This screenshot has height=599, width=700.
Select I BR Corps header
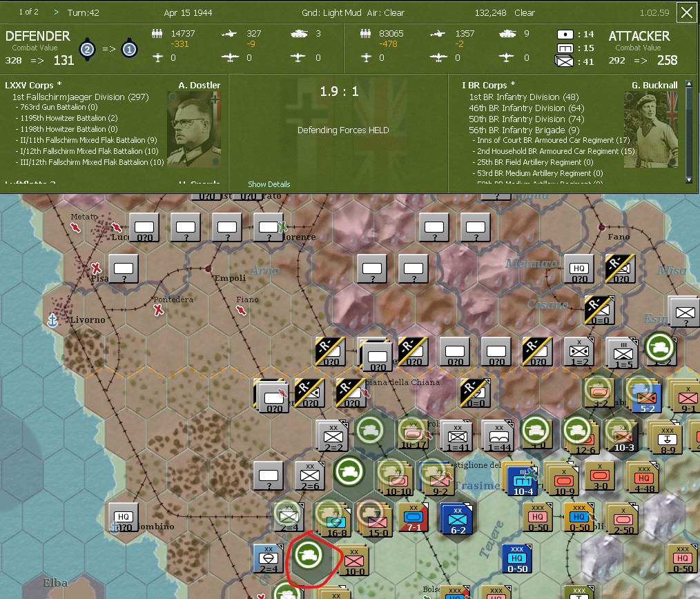tap(488, 86)
